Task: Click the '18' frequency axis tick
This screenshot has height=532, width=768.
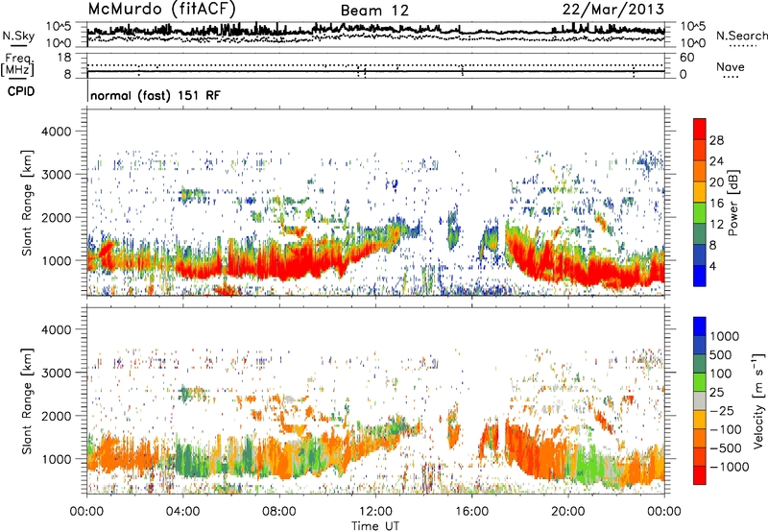Action: pos(64,58)
